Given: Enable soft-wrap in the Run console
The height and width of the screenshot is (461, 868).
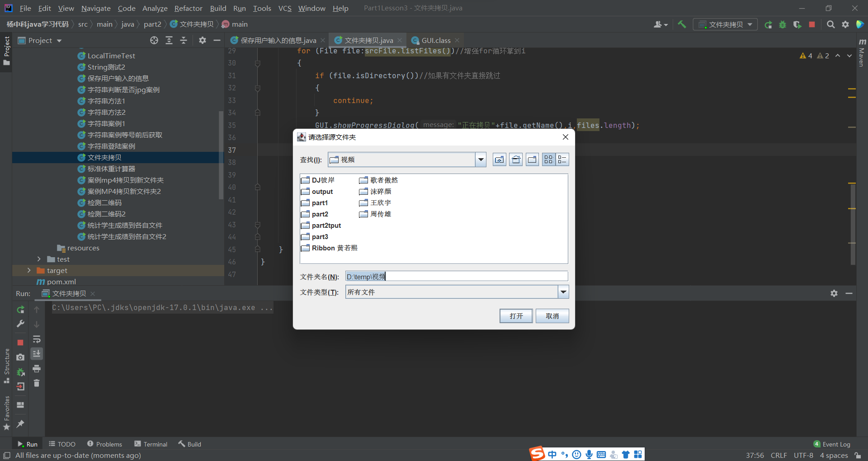Looking at the screenshot, I should [x=37, y=339].
